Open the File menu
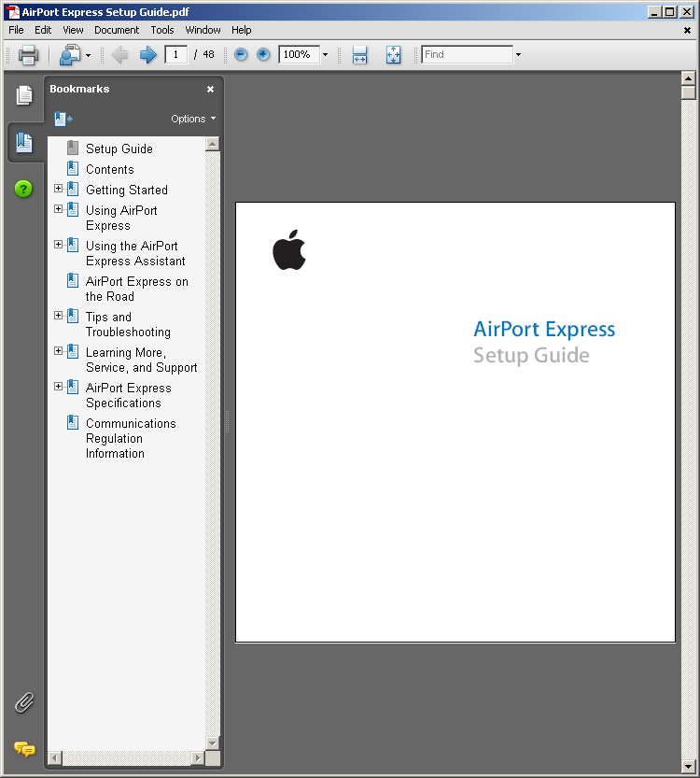 click(16, 30)
